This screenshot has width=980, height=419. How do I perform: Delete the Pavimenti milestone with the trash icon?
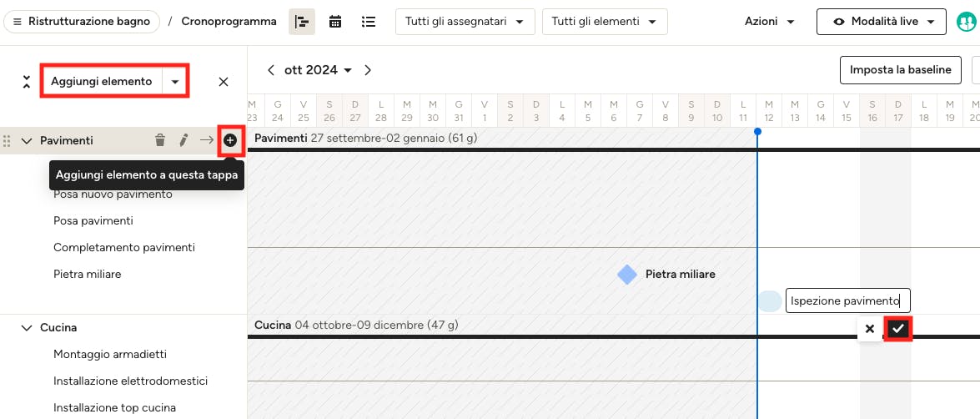(160, 140)
